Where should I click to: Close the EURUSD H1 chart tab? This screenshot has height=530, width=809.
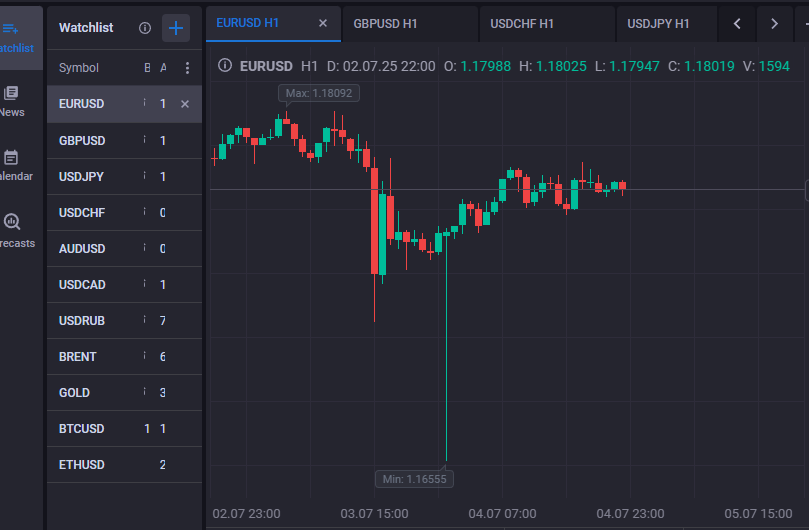point(322,23)
